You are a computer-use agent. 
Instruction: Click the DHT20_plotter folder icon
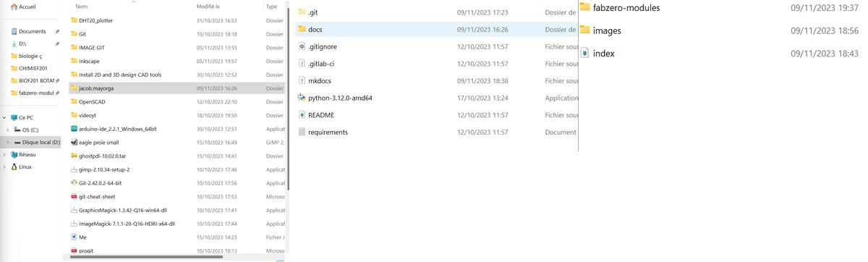click(74, 20)
